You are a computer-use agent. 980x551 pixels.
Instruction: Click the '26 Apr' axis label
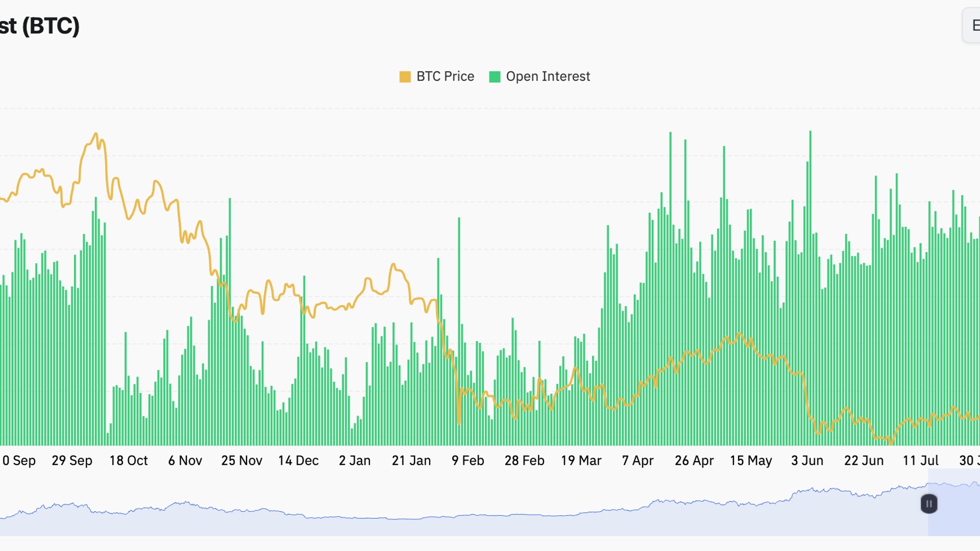tap(694, 461)
